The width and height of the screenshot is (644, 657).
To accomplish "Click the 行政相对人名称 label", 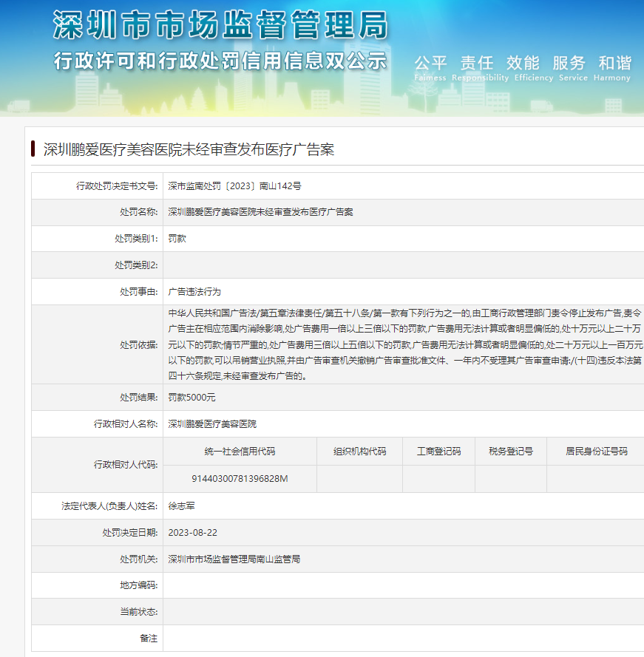I will 126,424.
